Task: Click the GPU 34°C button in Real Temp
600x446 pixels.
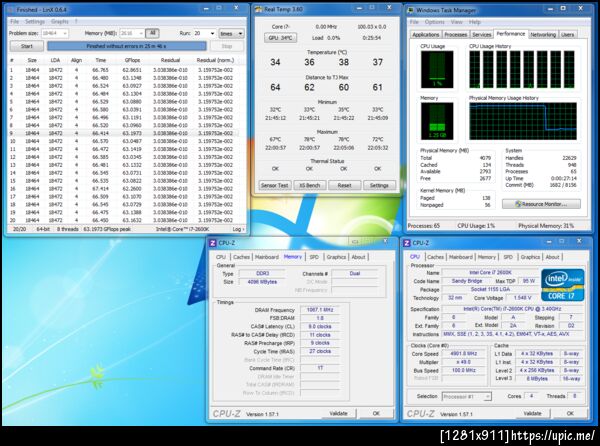Action: pos(280,38)
